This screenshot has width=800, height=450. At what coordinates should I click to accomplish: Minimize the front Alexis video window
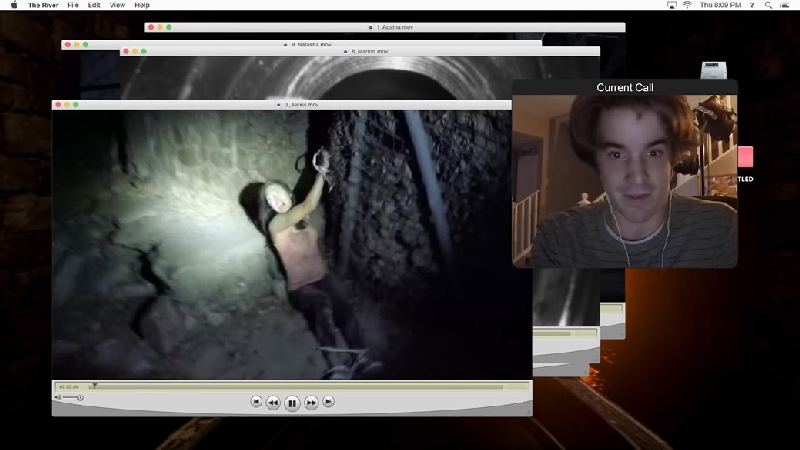click(67, 105)
